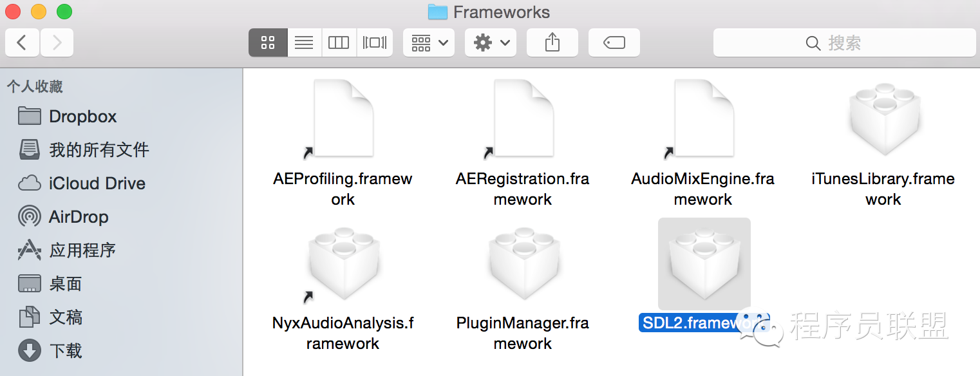The image size is (980, 376).
Task: Go back to the previous folder
Action: 23,42
